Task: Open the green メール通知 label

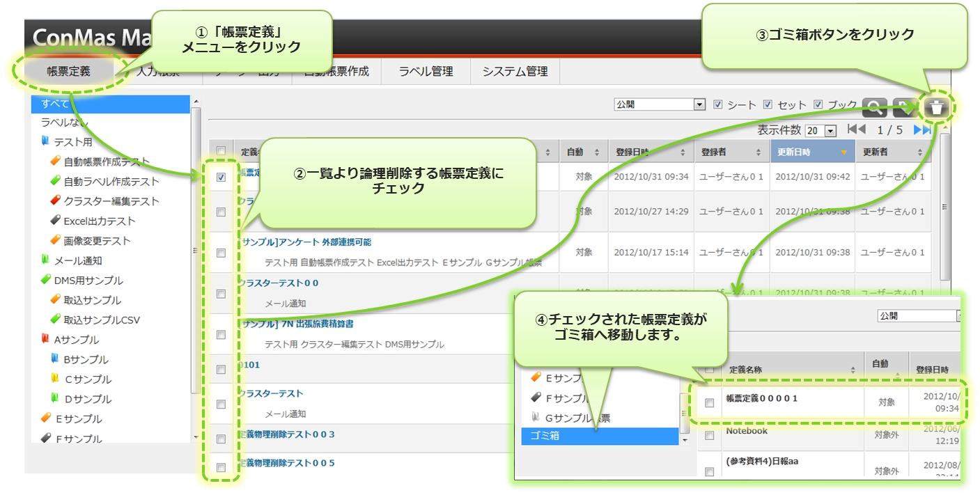Action: coord(77,260)
